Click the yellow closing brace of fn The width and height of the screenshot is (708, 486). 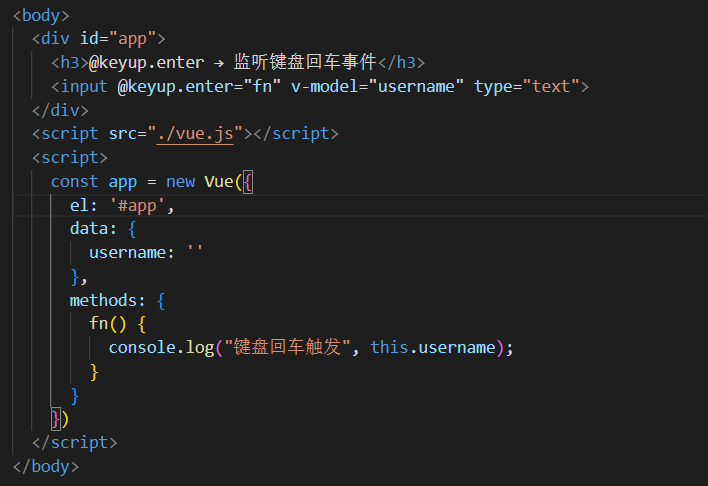94,372
